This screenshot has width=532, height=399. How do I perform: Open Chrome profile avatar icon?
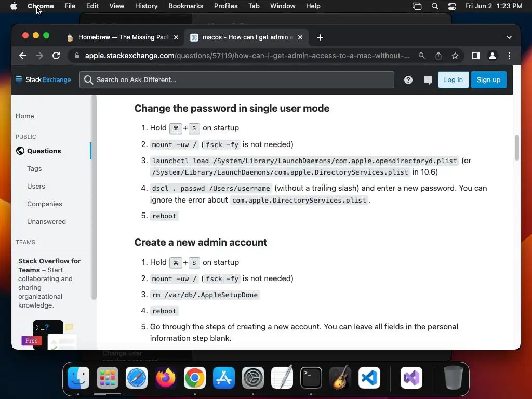click(x=493, y=56)
